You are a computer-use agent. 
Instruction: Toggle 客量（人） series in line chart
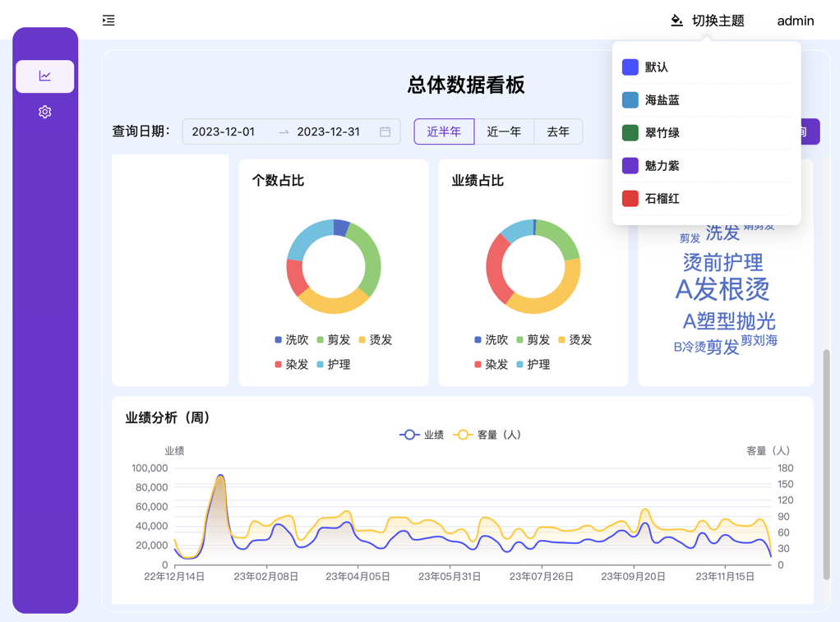pyautogui.click(x=487, y=435)
